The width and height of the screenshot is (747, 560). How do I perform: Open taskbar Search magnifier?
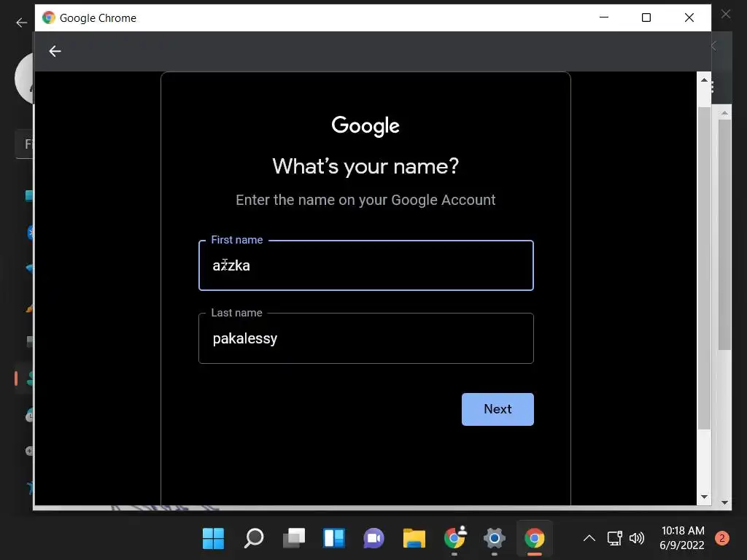click(x=253, y=538)
